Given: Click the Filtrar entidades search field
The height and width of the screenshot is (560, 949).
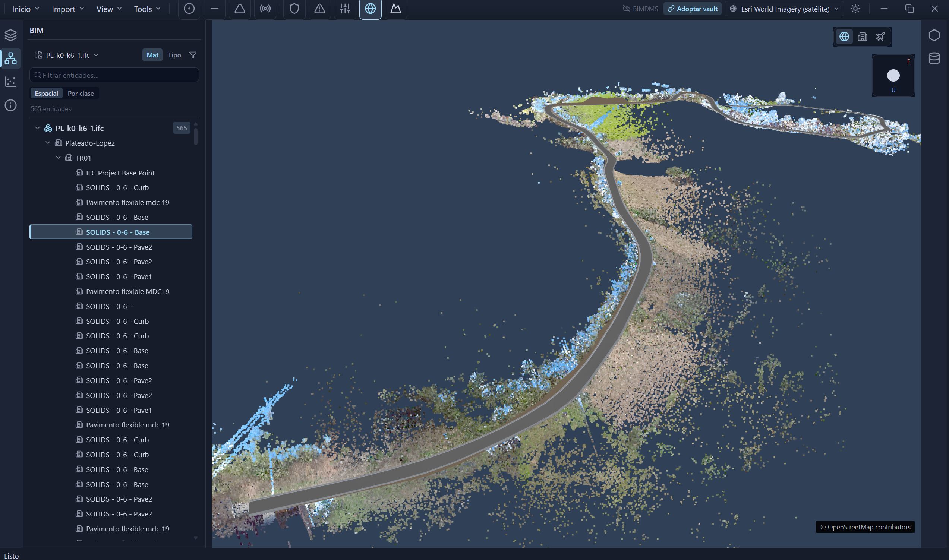Looking at the screenshot, I should (x=114, y=75).
